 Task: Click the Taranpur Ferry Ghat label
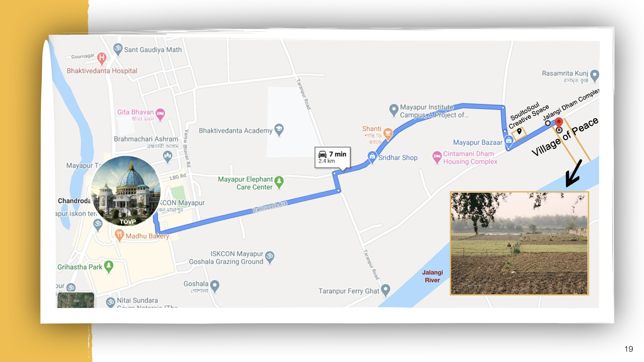click(348, 291)
